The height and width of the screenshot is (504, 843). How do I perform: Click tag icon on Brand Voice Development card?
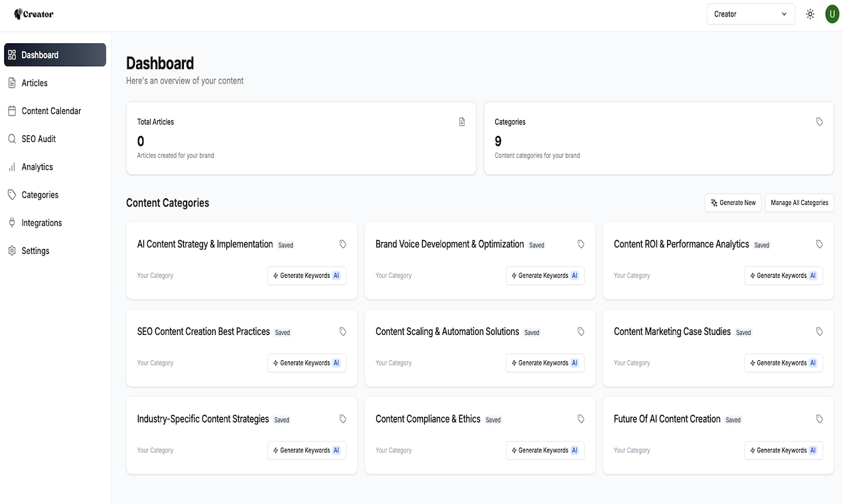581,244
